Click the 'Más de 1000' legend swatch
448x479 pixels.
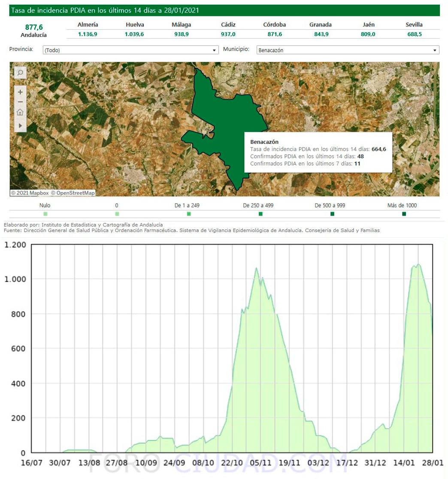pos(404,214)
